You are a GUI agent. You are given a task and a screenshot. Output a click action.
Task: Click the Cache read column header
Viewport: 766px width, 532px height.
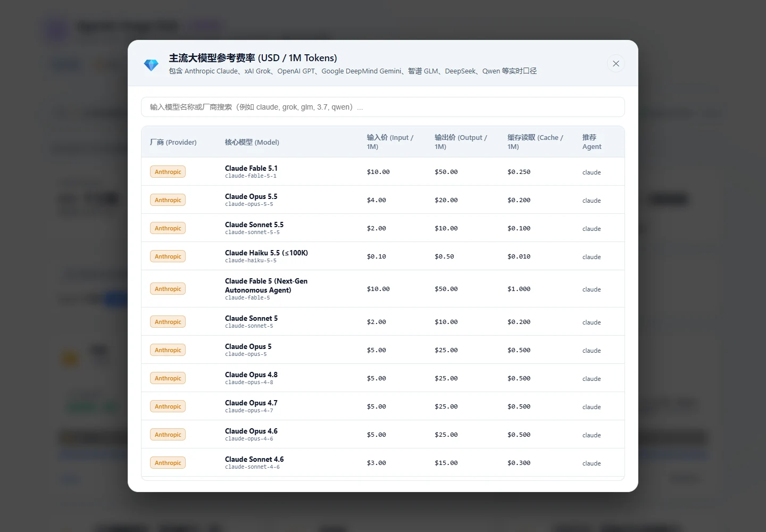(x=535, y=142)
